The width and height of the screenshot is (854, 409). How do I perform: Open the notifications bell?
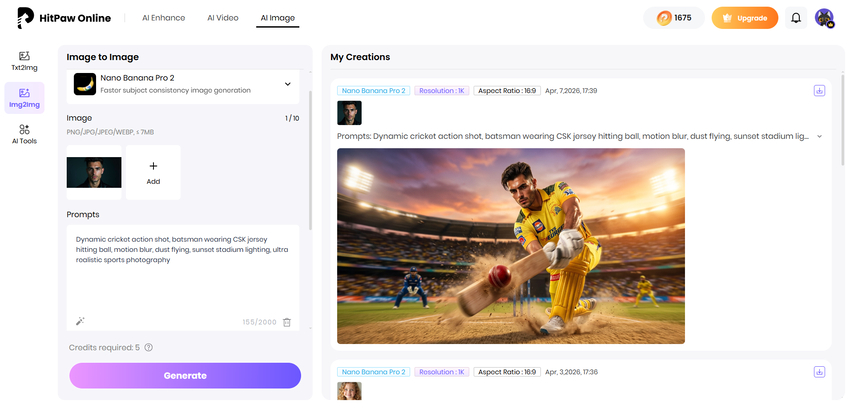point(796,18)
